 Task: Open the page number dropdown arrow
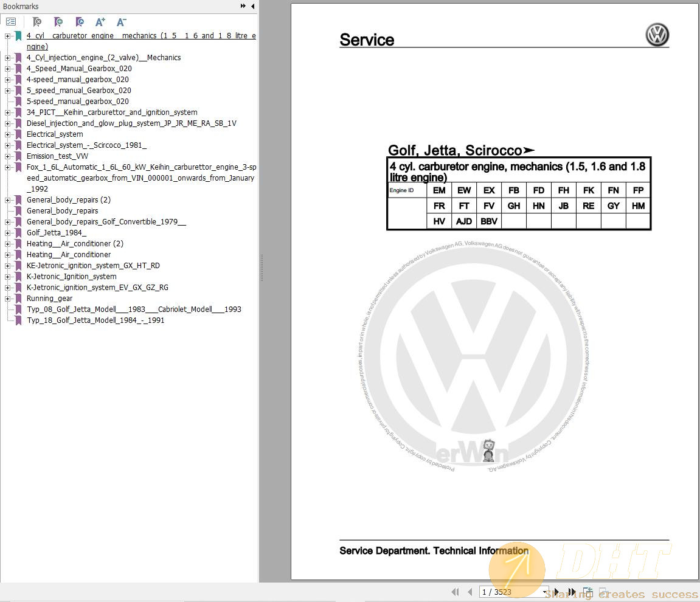point(545,592)
